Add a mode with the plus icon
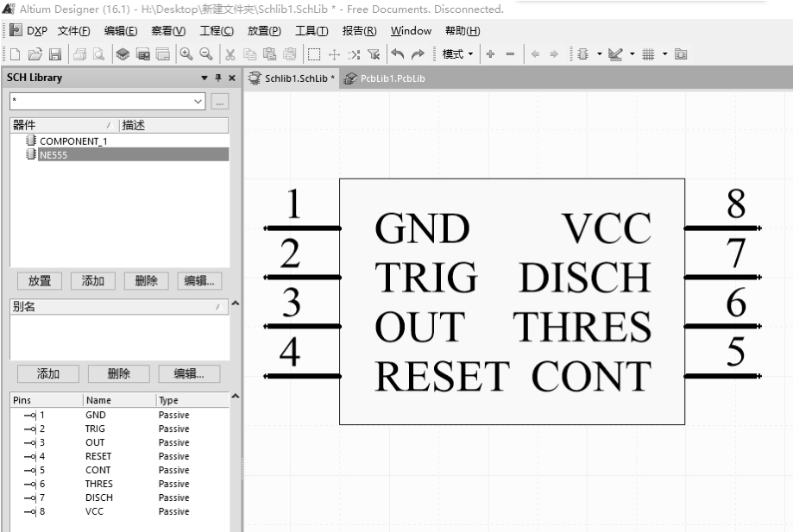Viewport: 793px width, 532px height. [490, 54]
